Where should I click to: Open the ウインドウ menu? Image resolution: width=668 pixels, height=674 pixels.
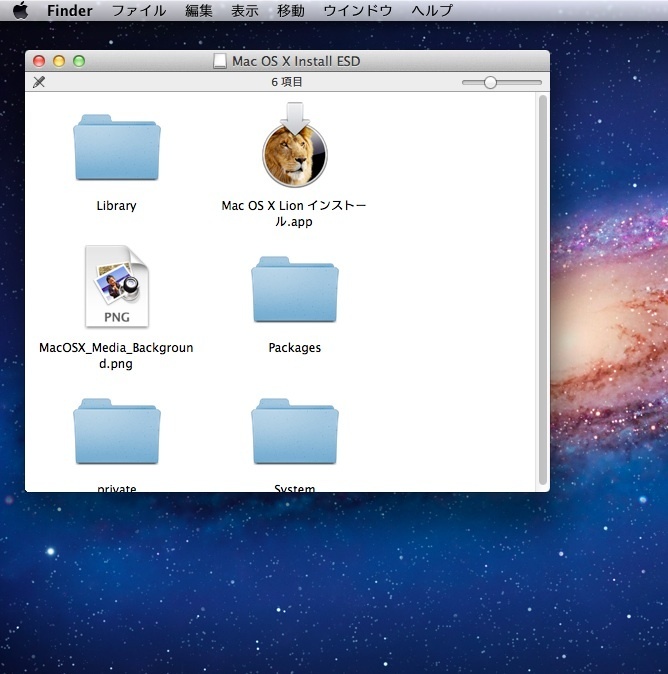point(358,11)
